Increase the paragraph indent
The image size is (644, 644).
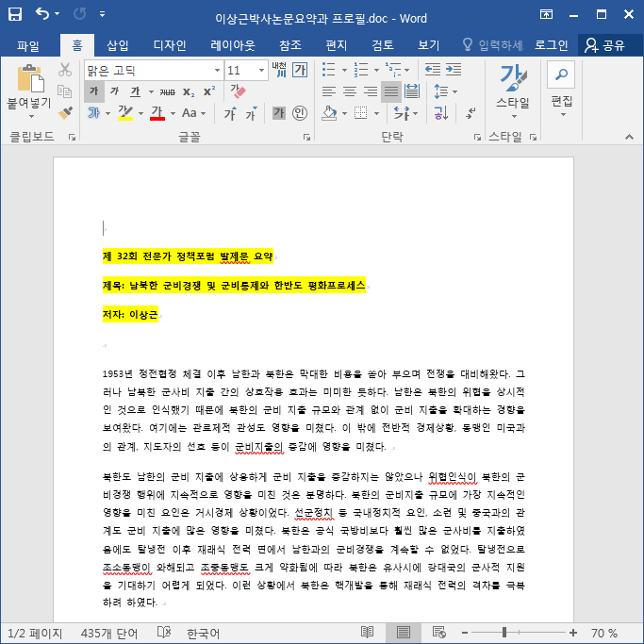pos(454,70)
